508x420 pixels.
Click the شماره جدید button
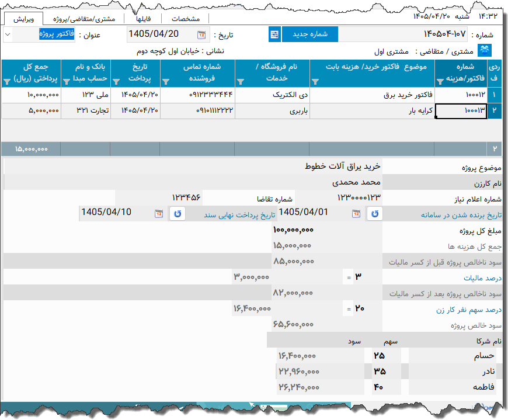tap(310, 34)
